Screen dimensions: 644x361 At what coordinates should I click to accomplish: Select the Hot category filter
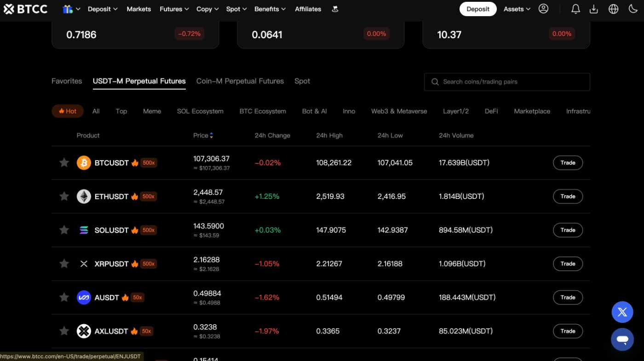coord(68,111)
